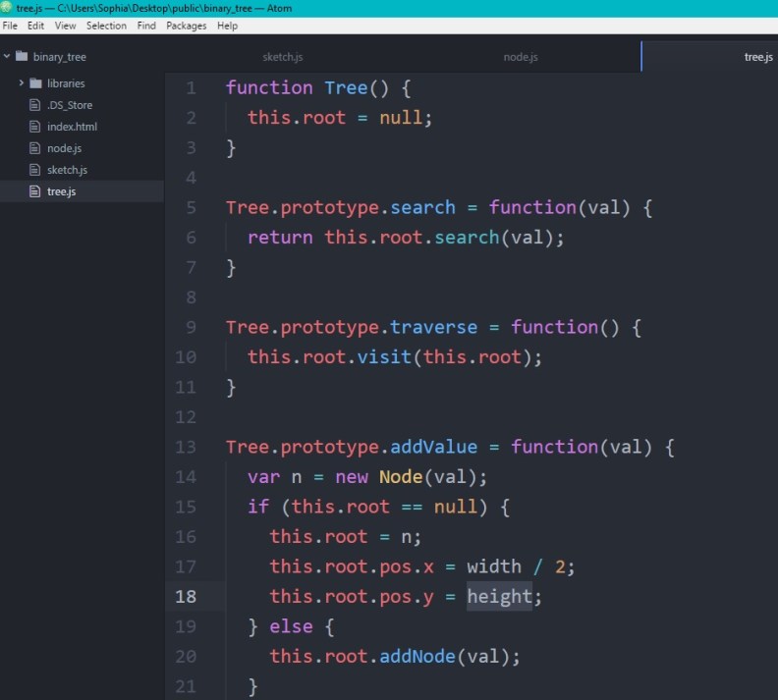Select the libraries folder name
This screenshot has width=778, height=700.
(66, 83)
